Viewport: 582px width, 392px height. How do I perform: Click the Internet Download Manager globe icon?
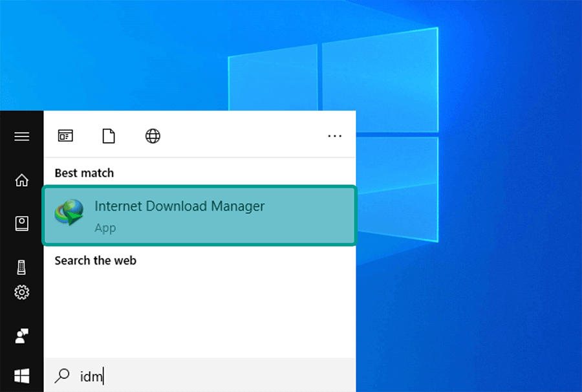click(69, 212)
